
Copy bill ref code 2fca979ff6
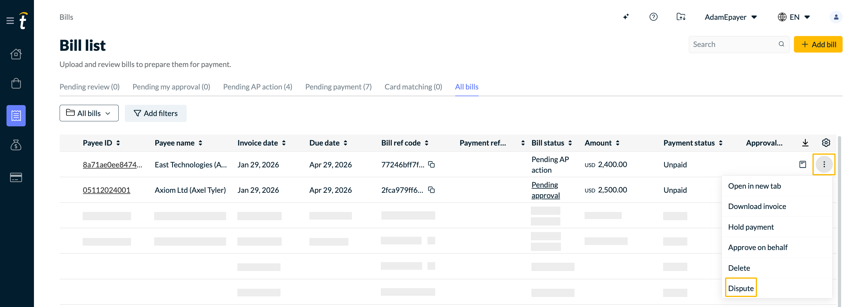click(431, 190)
